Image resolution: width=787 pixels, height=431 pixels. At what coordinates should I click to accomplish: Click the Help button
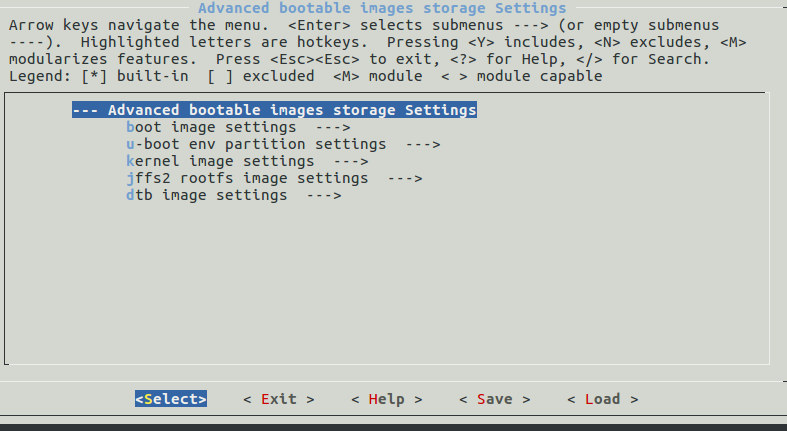(386, 399)
